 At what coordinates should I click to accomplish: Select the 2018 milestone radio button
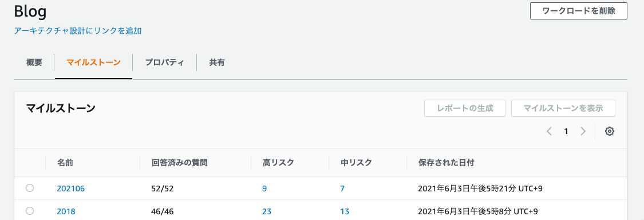[30, 211]
